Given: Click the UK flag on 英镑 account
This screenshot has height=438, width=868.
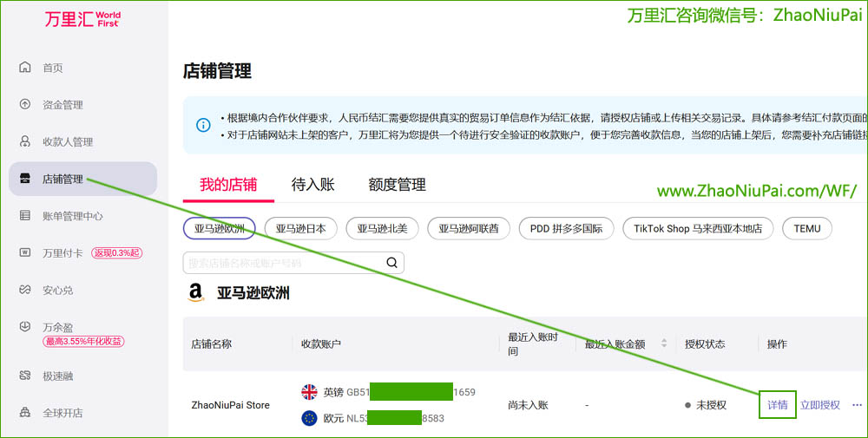Looking at the screenshot, I should tap(309, 392).
